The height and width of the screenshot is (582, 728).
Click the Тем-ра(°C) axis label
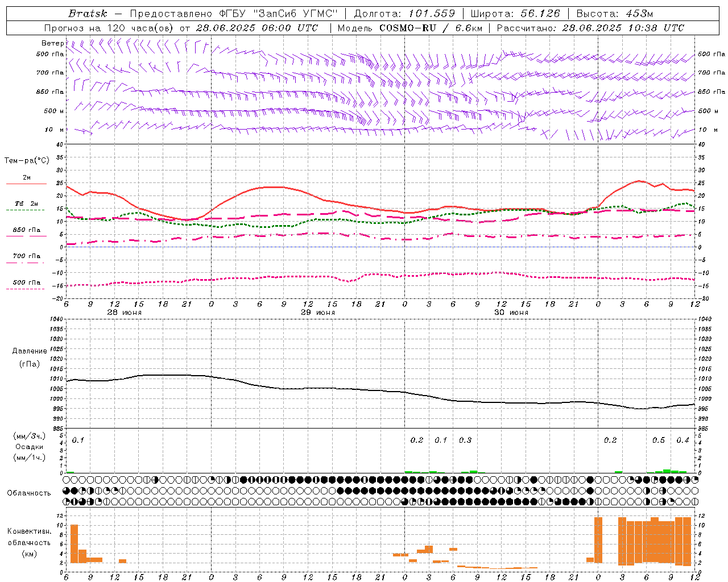coord(27,161)
